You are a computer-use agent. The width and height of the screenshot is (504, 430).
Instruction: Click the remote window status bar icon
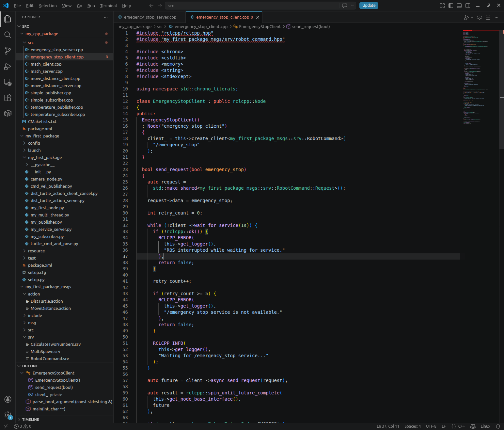click(6, 426)
